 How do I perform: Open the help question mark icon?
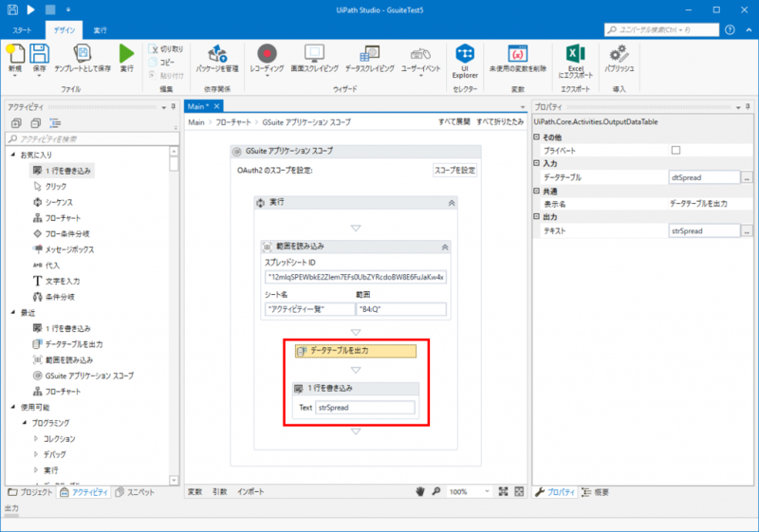coord(730,30)
